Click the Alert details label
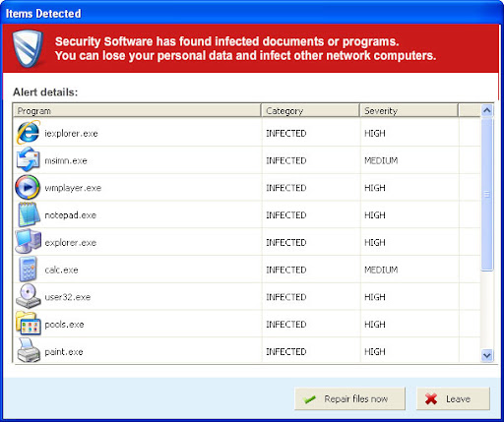 click(x=45, y=92)
